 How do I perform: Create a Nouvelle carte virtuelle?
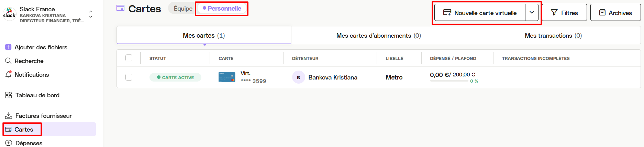480,13
